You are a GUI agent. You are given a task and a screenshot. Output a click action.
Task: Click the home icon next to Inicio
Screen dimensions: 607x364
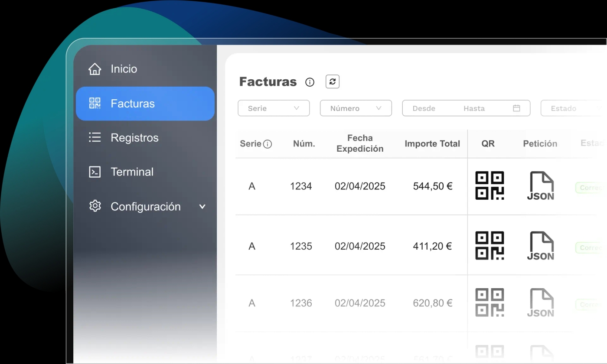point(95,68)
